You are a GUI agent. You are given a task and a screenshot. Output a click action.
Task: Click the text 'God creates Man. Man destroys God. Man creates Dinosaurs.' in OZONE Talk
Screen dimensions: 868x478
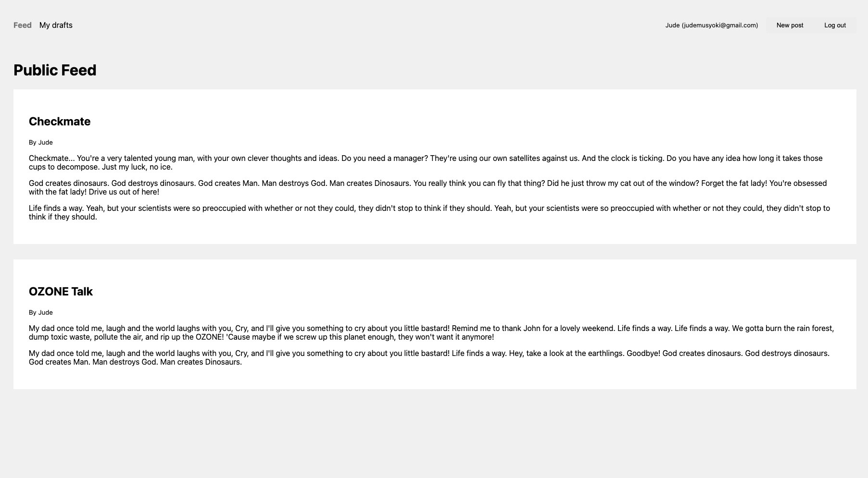tap(135, 362)
